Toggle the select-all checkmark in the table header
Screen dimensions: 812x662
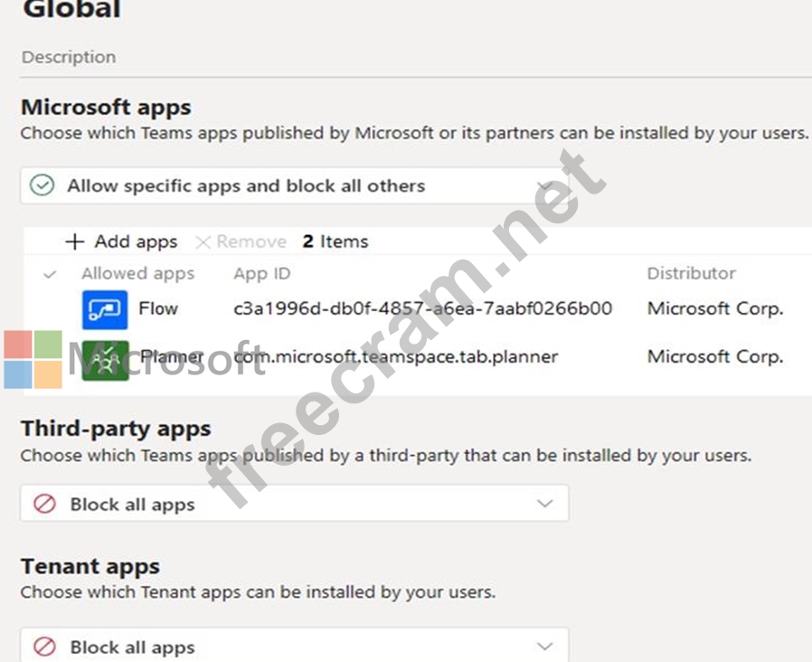tap(50, 274)
